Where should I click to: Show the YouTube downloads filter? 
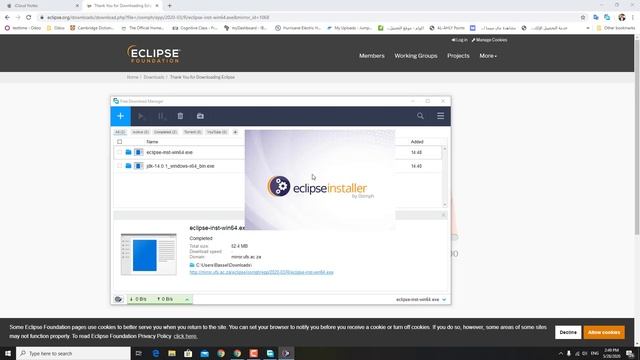coord(217,132)
